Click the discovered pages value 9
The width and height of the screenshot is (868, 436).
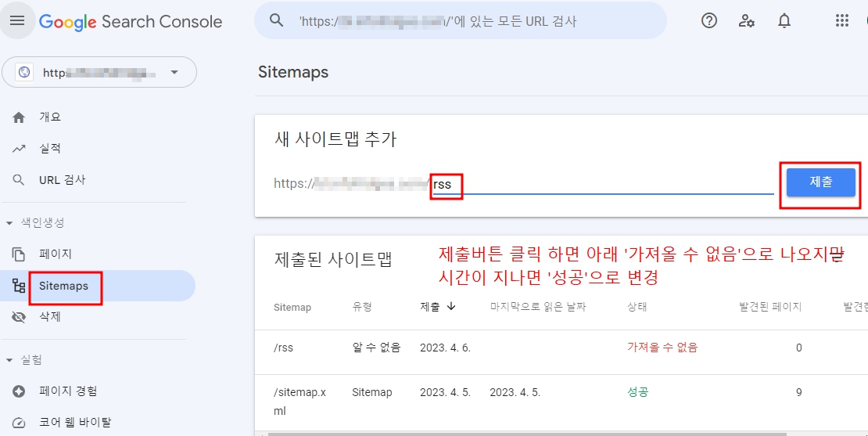point(799,392)
